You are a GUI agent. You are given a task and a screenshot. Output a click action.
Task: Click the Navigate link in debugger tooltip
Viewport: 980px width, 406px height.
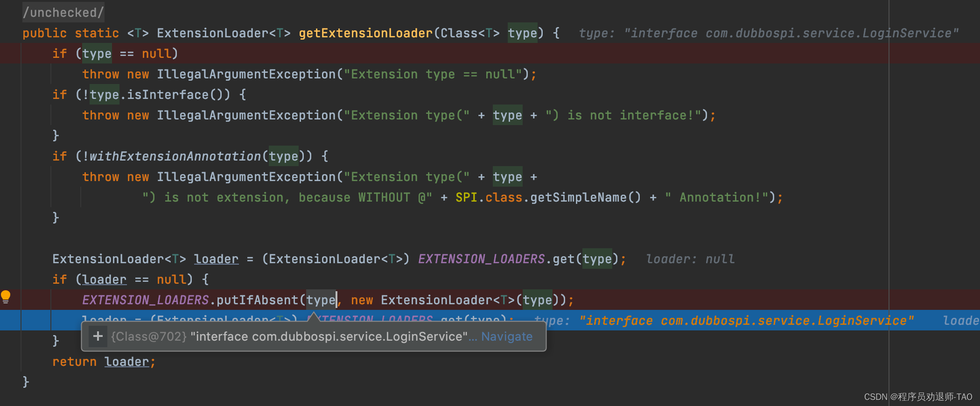pos(507,336)
